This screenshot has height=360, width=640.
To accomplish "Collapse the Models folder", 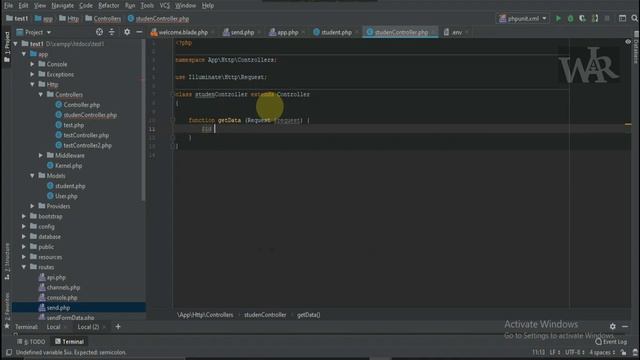I will tap(32, 176).
